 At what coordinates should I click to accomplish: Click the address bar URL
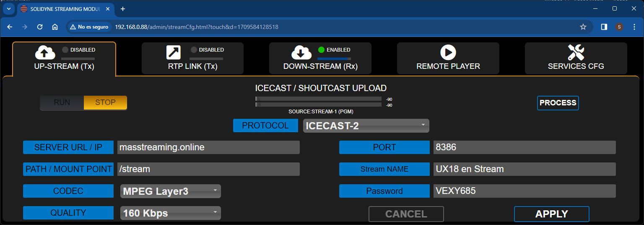(197, 27)
